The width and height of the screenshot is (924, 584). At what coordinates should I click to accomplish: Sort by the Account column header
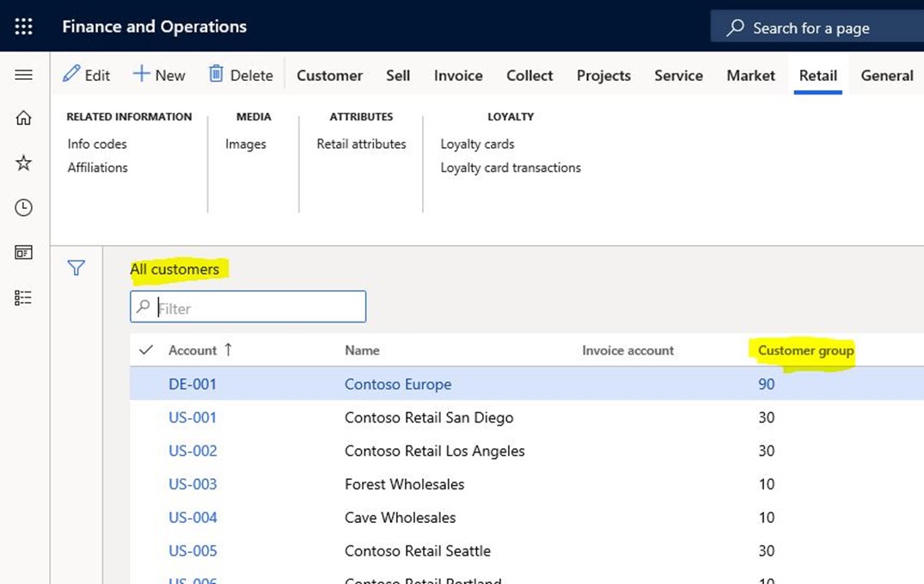(193, 350)
